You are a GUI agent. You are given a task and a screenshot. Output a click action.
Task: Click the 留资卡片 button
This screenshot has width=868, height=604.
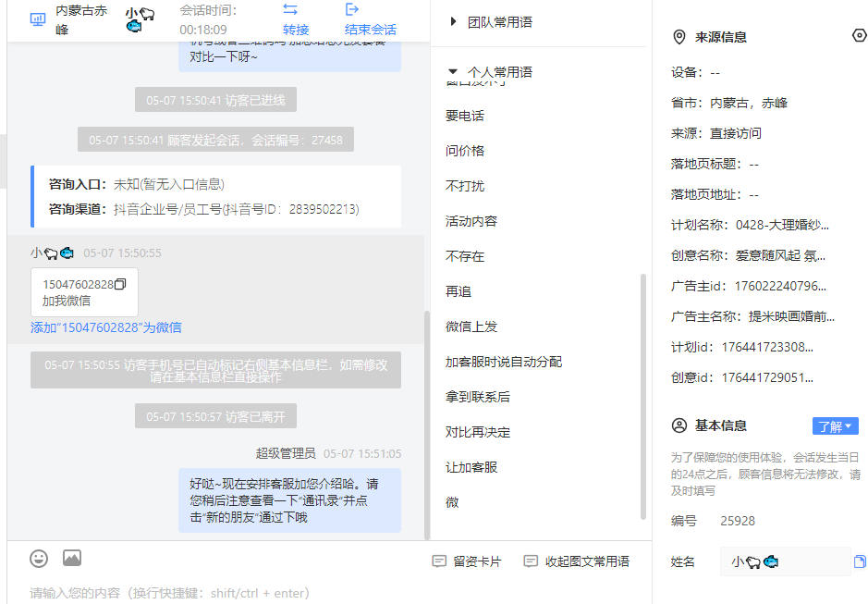[467, 561]
